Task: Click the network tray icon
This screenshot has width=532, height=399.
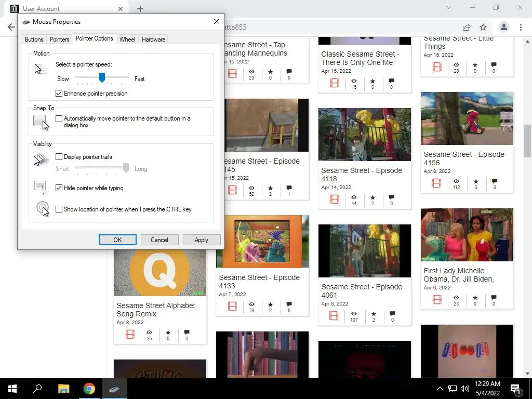Action: tap(453, 389)
